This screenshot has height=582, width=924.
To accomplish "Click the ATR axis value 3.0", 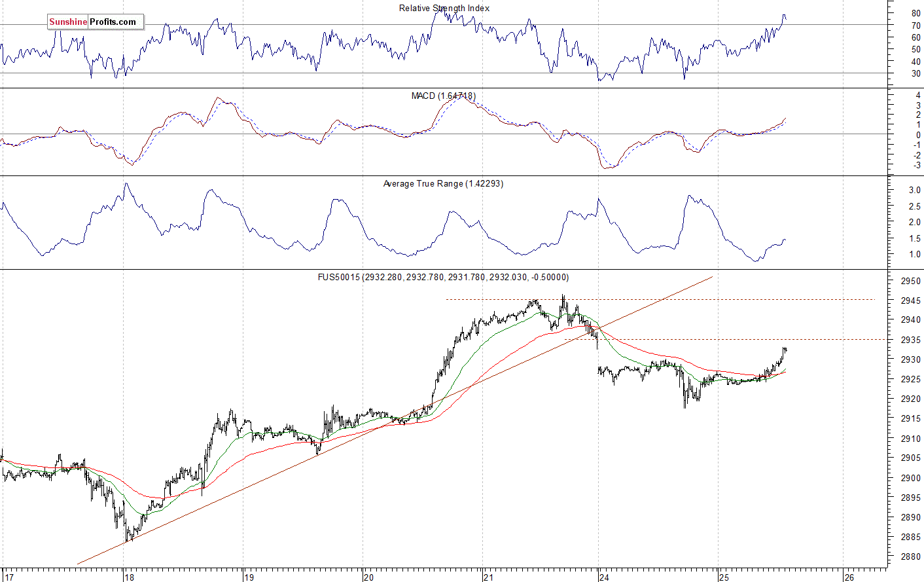I will pos(915,190).
